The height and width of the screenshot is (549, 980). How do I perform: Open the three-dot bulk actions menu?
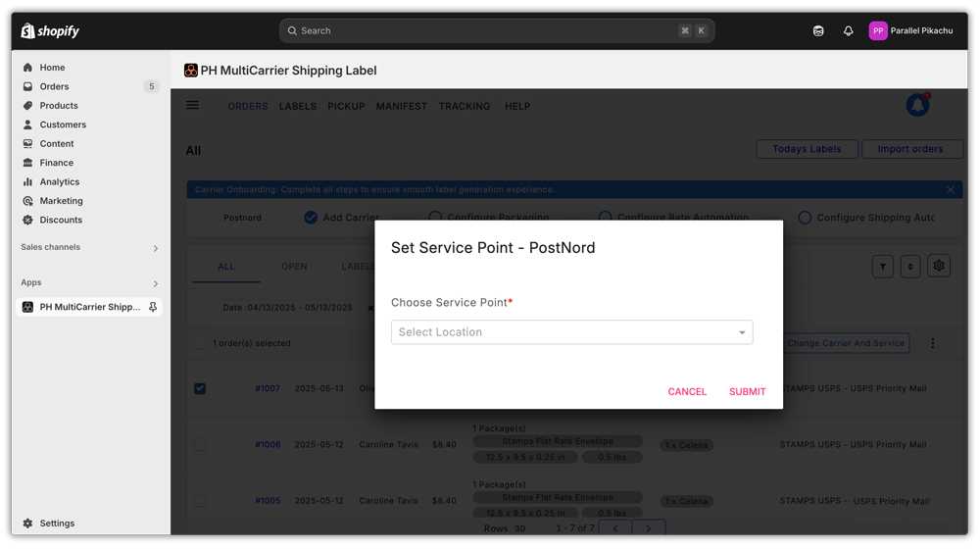tap(933, 343)
